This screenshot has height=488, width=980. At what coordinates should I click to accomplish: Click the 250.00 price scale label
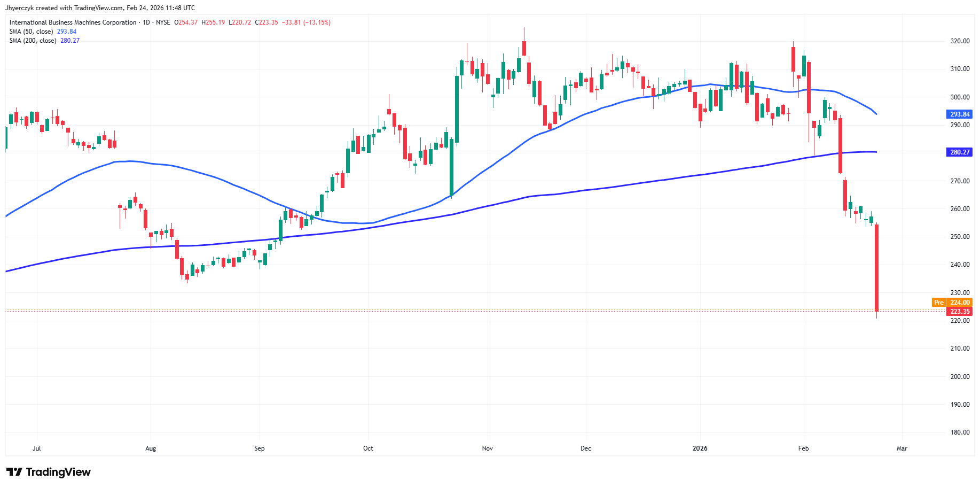[x=960, y=237]
